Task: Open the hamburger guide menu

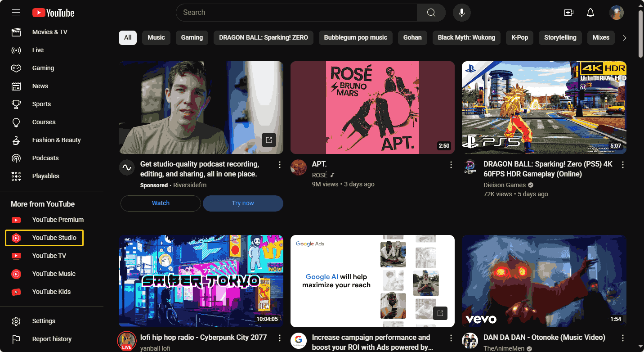Action: pos(16,13)
